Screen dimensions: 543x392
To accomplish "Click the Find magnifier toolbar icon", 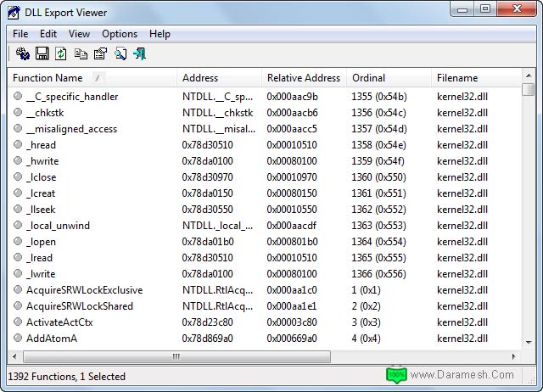I will (x=120, y=54).
